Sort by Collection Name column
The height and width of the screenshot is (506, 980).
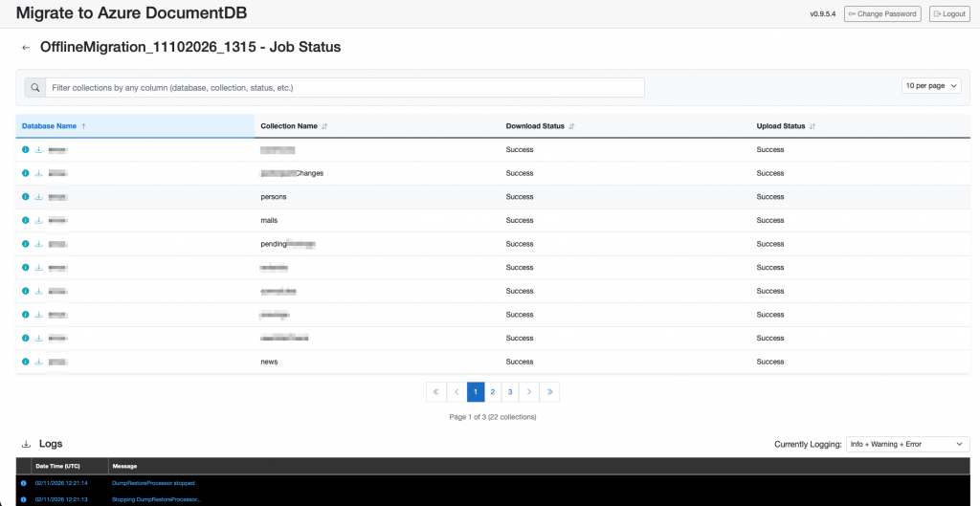click(294, 126)
